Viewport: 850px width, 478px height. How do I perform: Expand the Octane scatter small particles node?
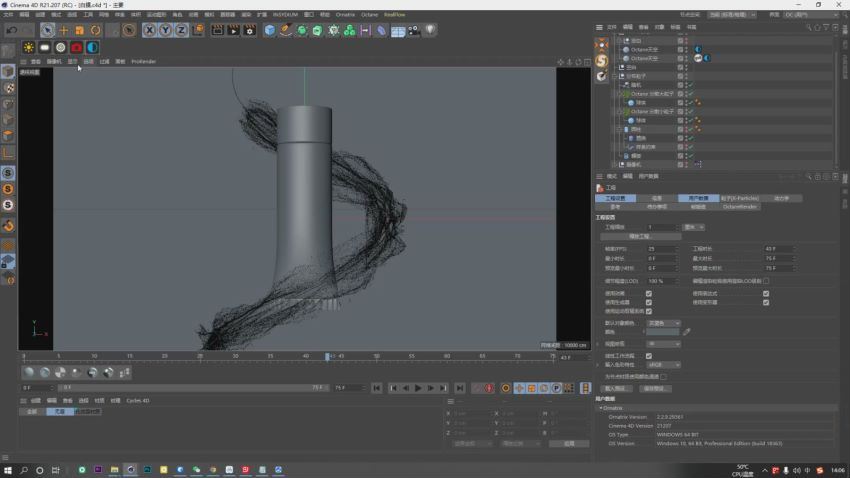click(620, 112)
